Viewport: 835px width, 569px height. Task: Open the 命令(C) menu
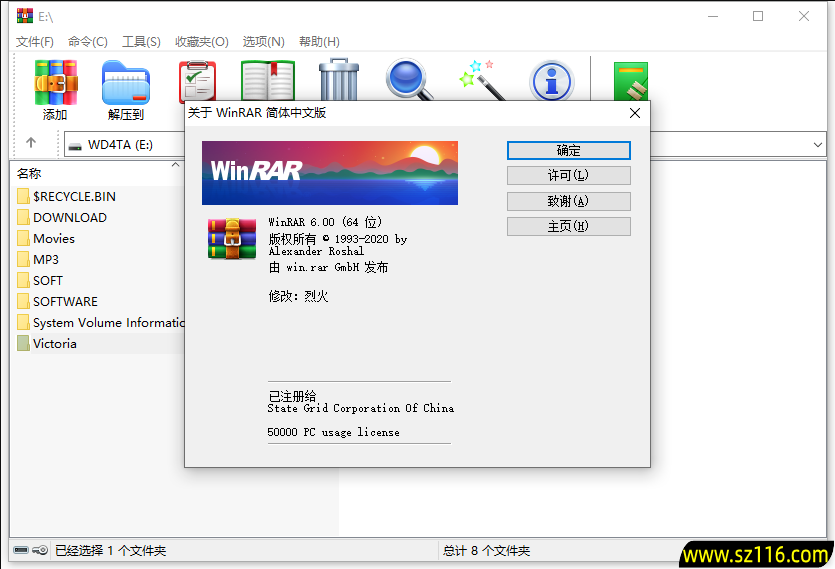[x=88, y=42]
